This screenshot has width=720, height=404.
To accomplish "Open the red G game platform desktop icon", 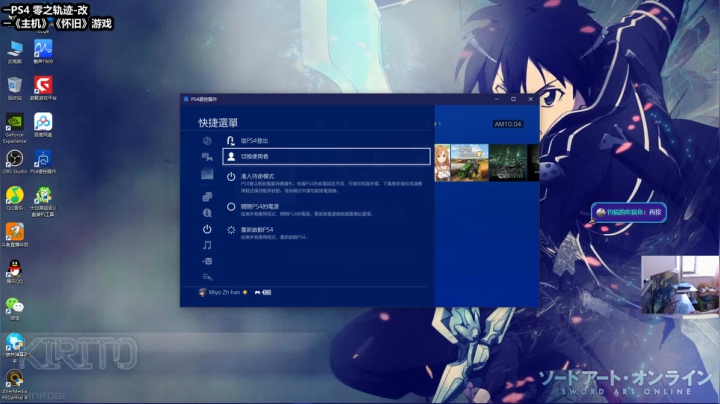I will pyautogui.click(x=43, y=89).
